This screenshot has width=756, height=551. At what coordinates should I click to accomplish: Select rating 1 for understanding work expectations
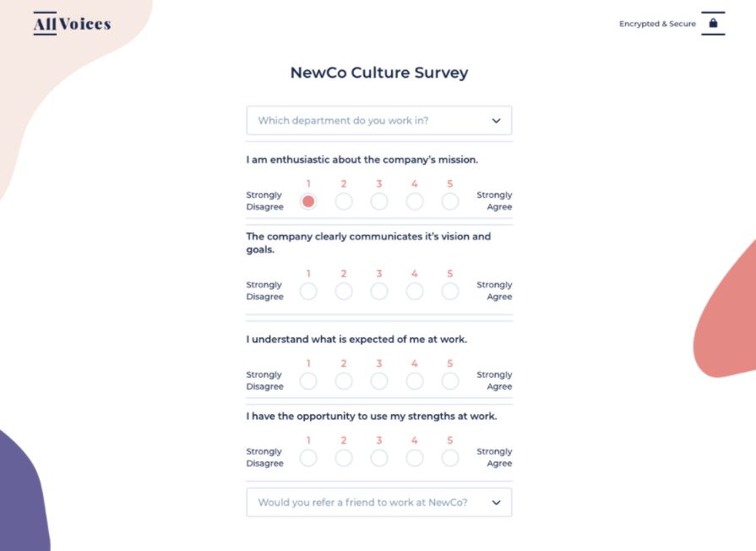click(308, 381)
